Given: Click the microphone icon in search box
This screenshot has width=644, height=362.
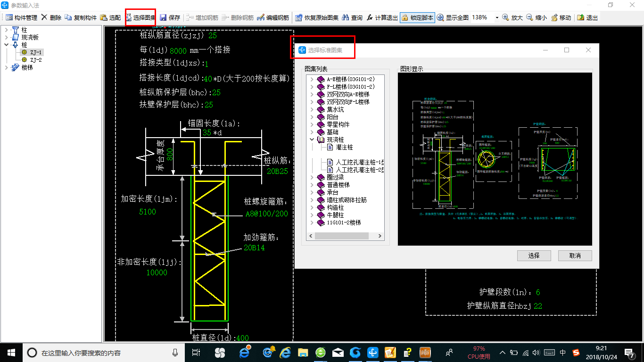Looking at the screenshot, I should (175, 352).
